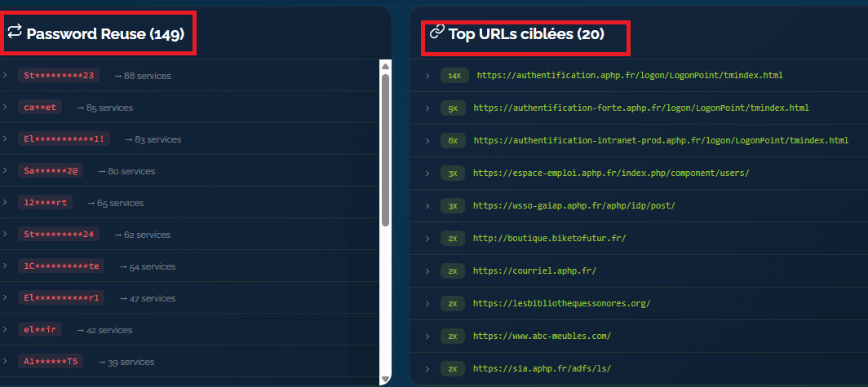Expand the boutique.biketofutur.fr row chevron
Viewport: 868px width, 387px height.
427,239
